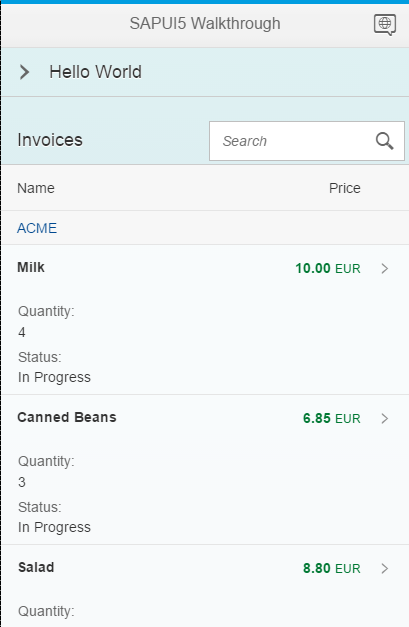
Task: Click the Milk product name
Action: coord(31,267)
